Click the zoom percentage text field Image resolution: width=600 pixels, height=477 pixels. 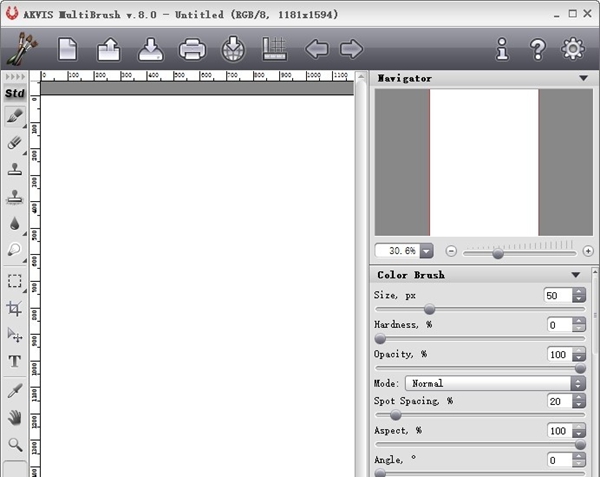(x=398, y=251)
